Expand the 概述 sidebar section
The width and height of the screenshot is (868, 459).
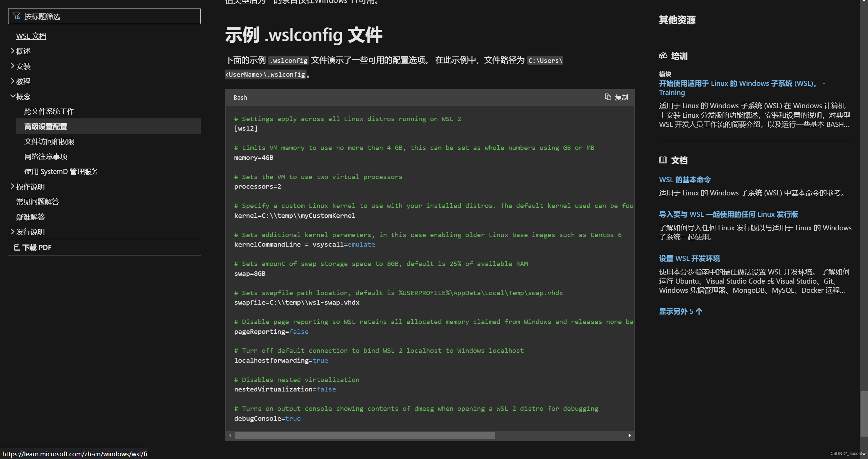click(x=23, y=51)
